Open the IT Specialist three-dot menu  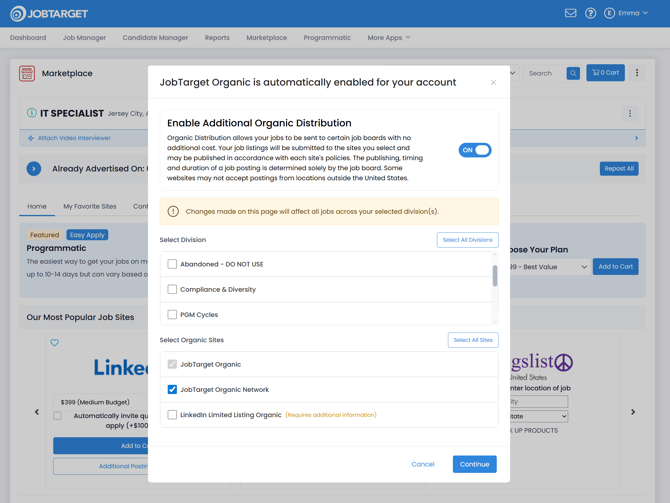pos(630,114)
